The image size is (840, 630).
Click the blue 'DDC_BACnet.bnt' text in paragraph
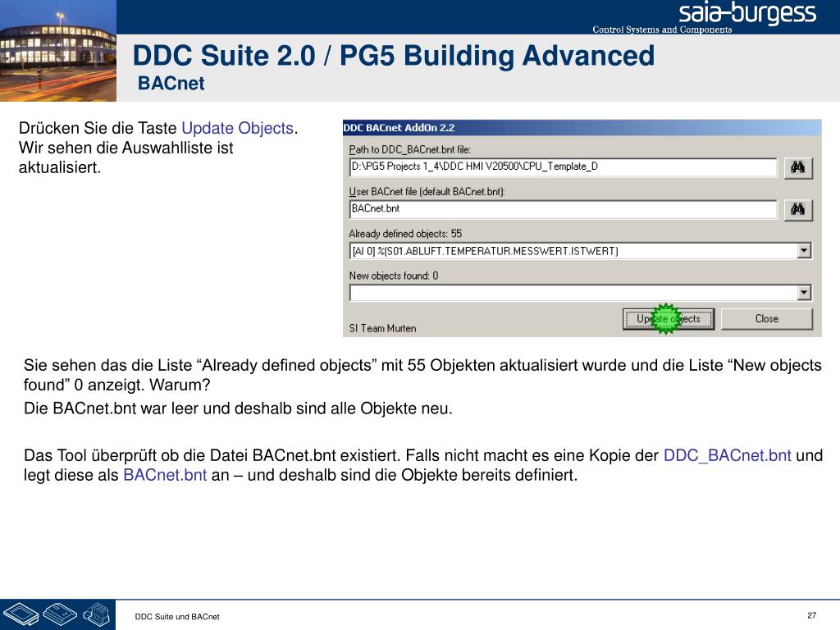pos(727,455)
